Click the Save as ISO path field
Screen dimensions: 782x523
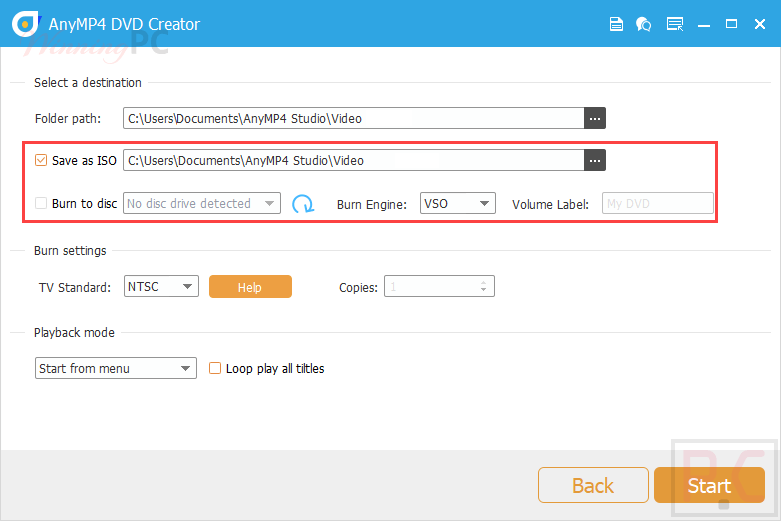354,160
